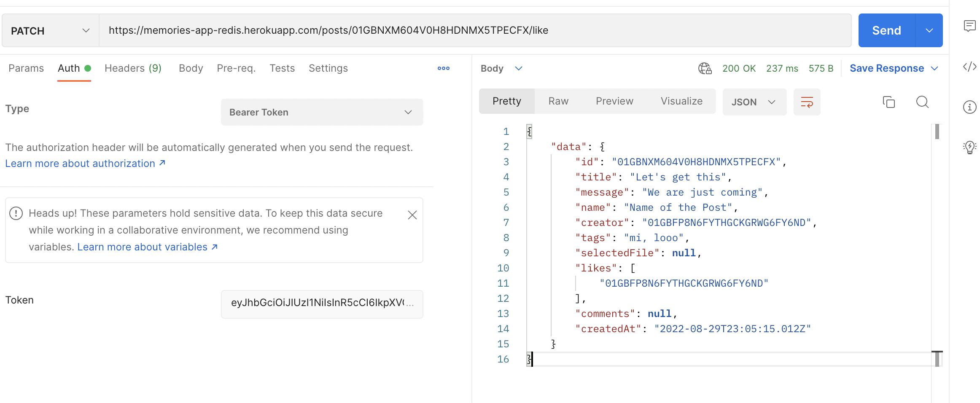Open the Settings tab
Image resolution: width=980 pixels, height=403 pixels.
(x=328, y=68)
